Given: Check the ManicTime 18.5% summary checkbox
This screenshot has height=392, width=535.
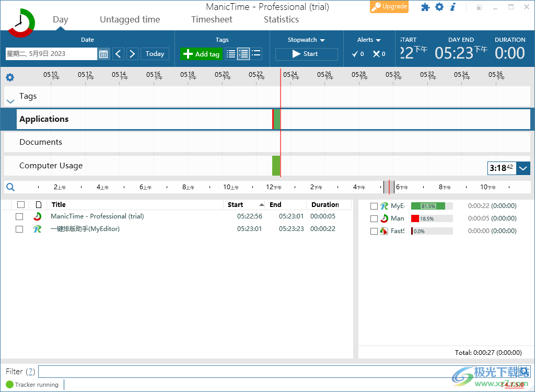Looking at the screenshot, I should tap(374, 218).
